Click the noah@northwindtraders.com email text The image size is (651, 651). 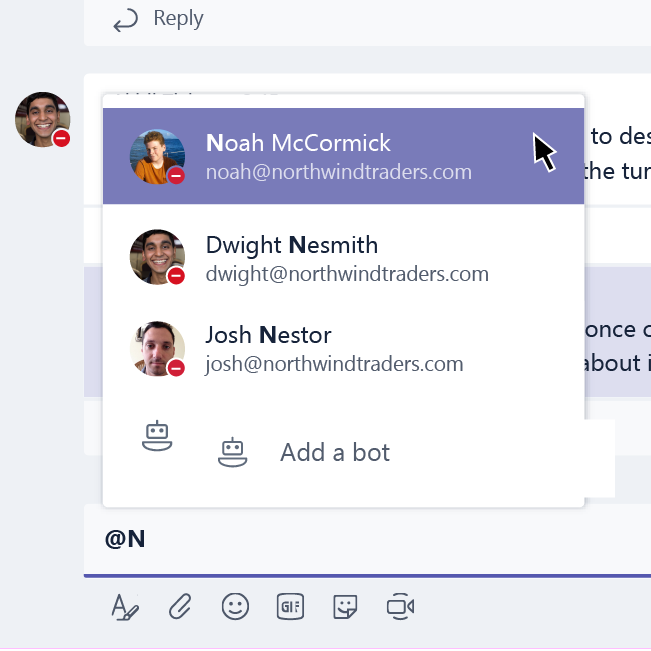coord(338,172)
